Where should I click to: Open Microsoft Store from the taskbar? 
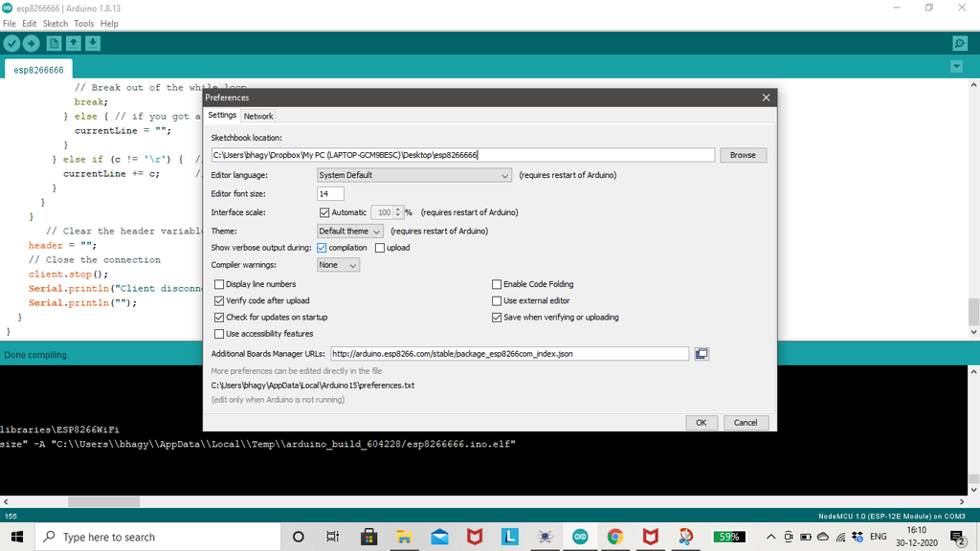click(x=368, y=537)
